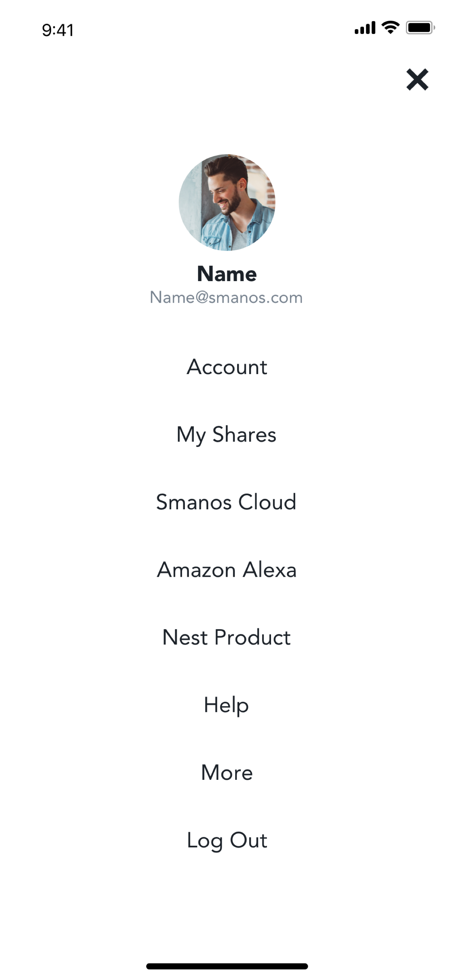This screenshot has width=453, height=980.
Task: Select the bold Name heading
Action: (x=227, y=273)
